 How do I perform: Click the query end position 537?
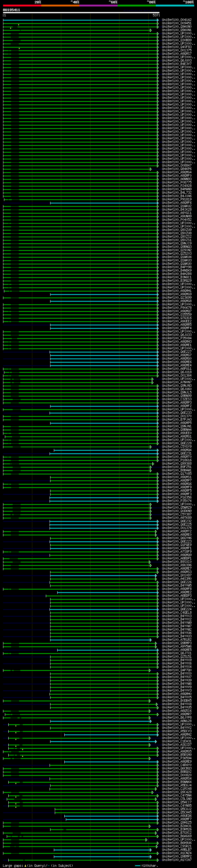[155, 15]
